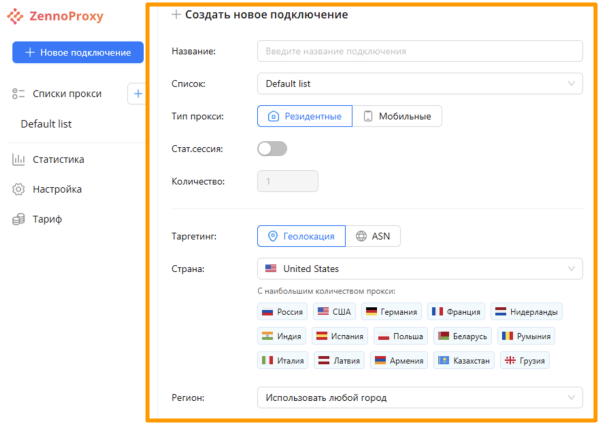601x423 pixels.
Task: Click the plus icon beside Списки прокси
Action: [138, 94]
